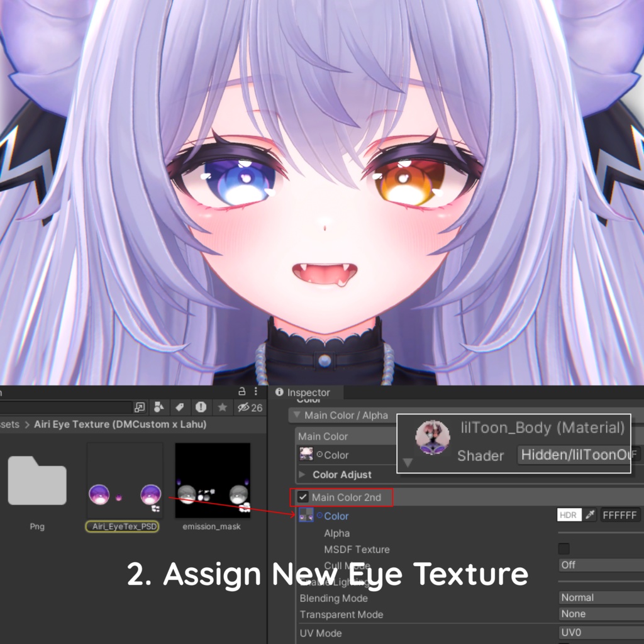Click the star favorite search icon
This screenshot has height=644, width=644.
(x=222, y=407)
